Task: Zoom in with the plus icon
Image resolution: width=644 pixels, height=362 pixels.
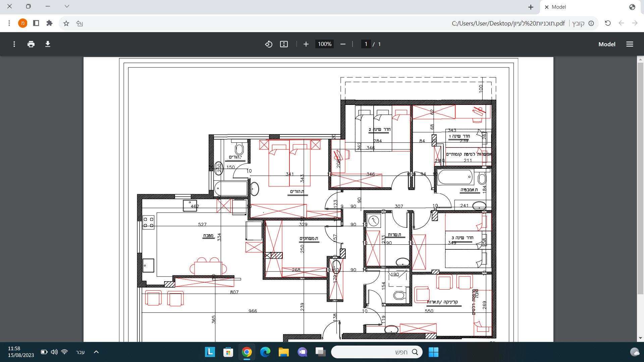Action: (x=306, y=44)
